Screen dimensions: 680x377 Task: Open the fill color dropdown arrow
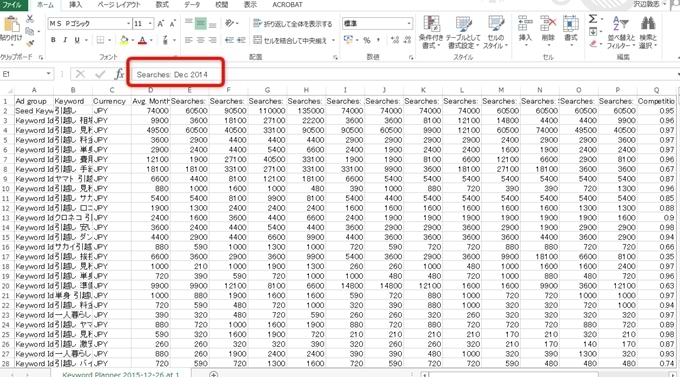point(132,40)
